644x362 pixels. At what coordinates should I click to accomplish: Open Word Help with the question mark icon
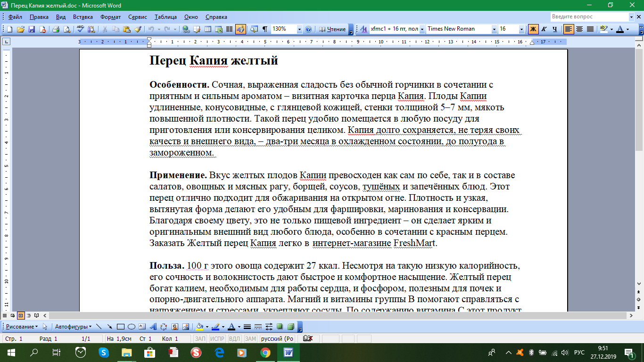point(308,29)
